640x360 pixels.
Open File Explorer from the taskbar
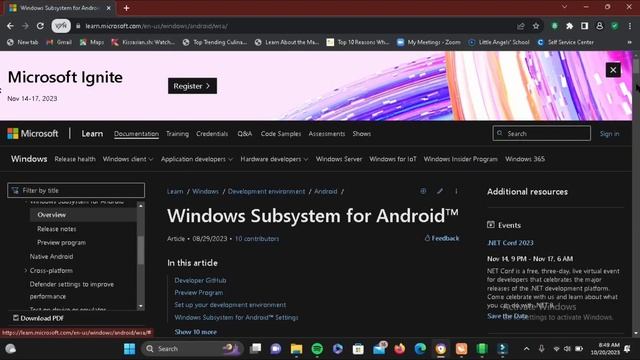point(296,349)
